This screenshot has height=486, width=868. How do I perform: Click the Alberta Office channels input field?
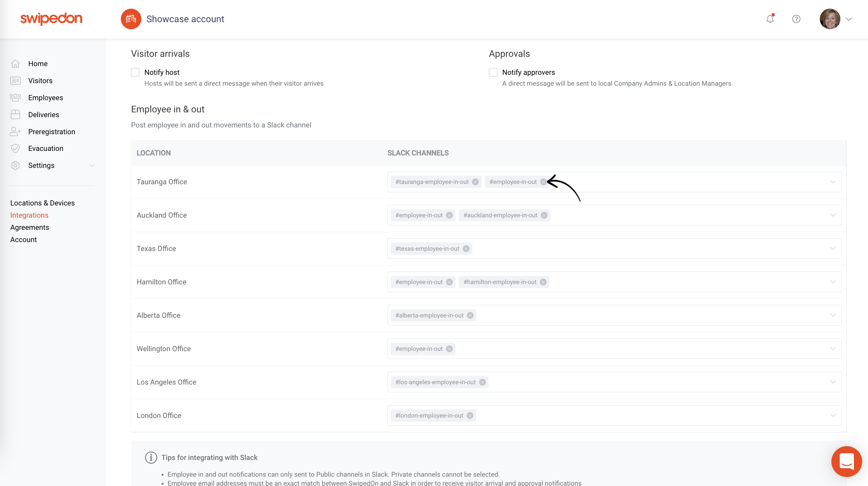[x=615, y=315]
